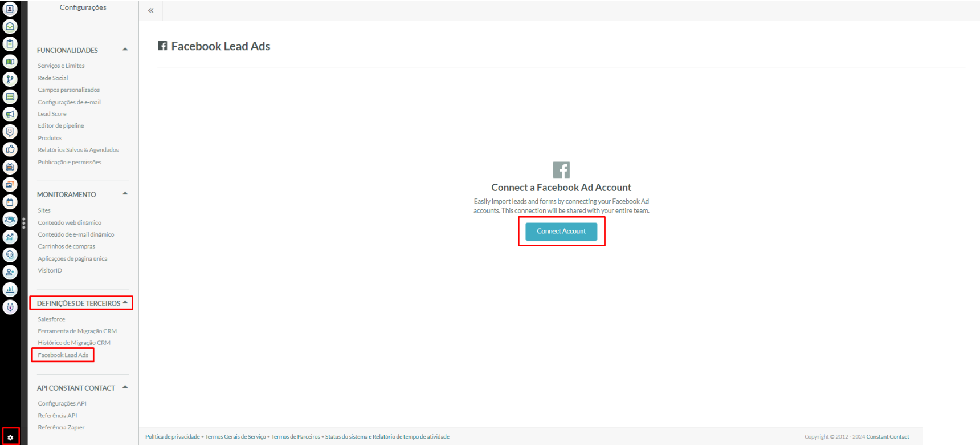Image resolution: width=980 pixels, height=446 pixels.
Task: Click the open envelope email icon
Action: (10, 27)
